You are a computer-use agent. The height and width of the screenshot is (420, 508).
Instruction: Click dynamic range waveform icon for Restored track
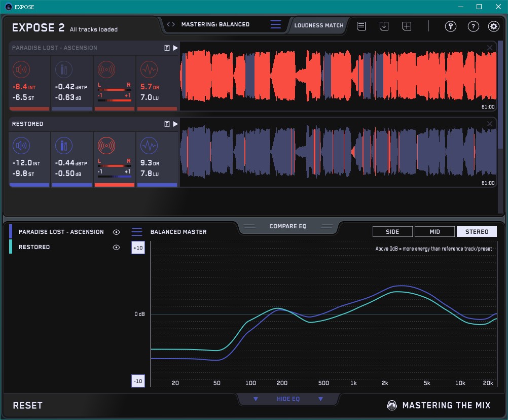(149, 145)
